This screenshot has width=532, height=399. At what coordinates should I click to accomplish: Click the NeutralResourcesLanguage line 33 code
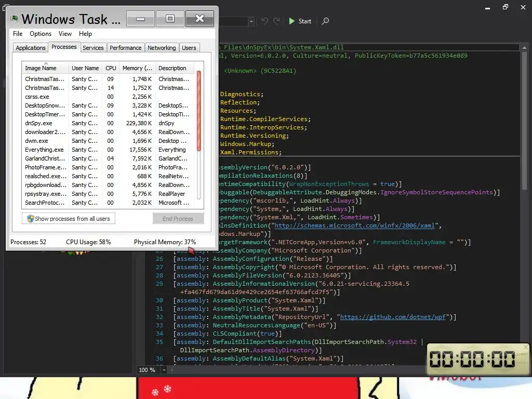point(255,325)
